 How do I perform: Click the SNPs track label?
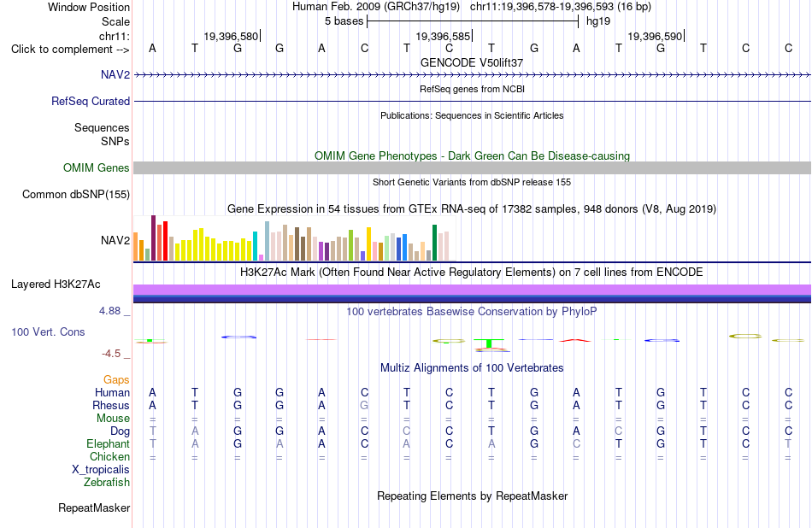(x=115, y=141)
